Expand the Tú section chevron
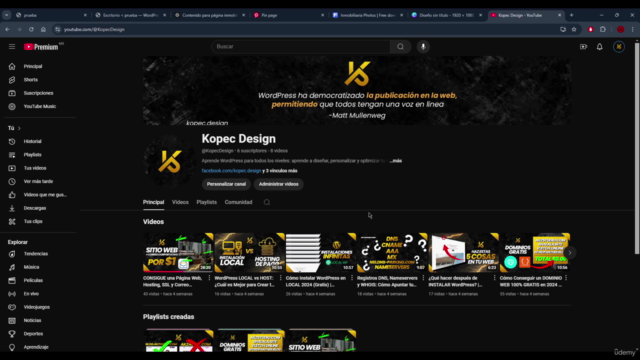This screenshot has height=360, width=640. pyautogui.click(x=19, y=128)
